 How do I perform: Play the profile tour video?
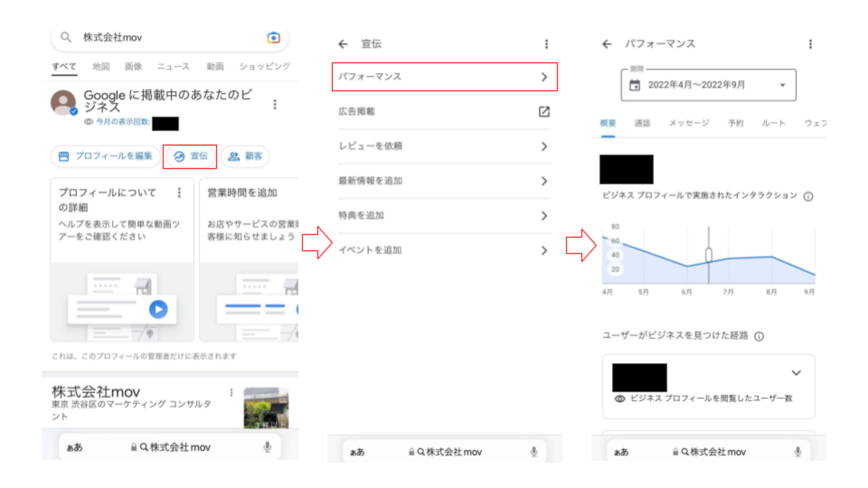(158, 309)
